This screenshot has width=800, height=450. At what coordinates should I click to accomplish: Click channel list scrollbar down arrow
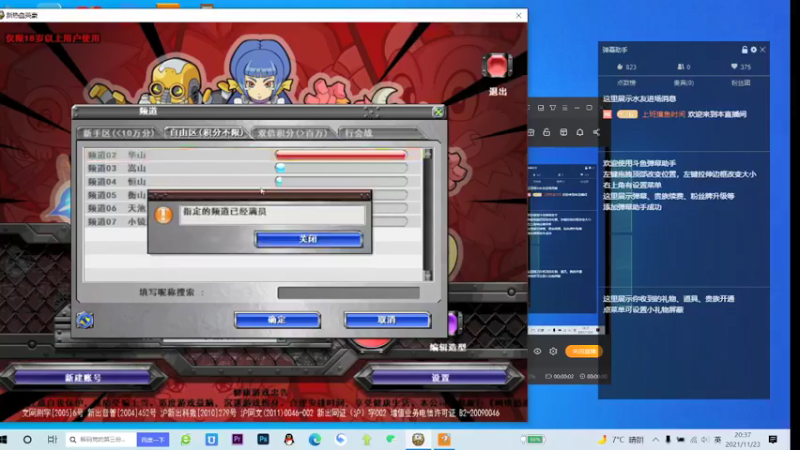[428, 276]
